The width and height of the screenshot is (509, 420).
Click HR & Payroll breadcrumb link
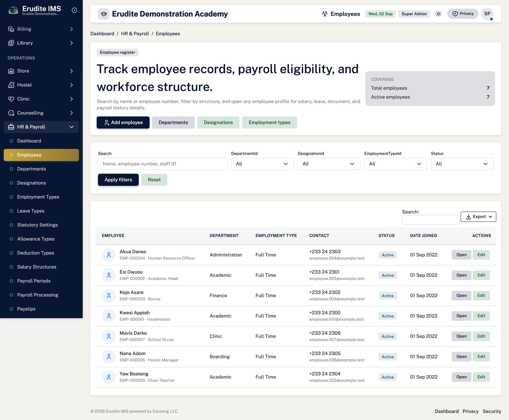pos(135,34)
